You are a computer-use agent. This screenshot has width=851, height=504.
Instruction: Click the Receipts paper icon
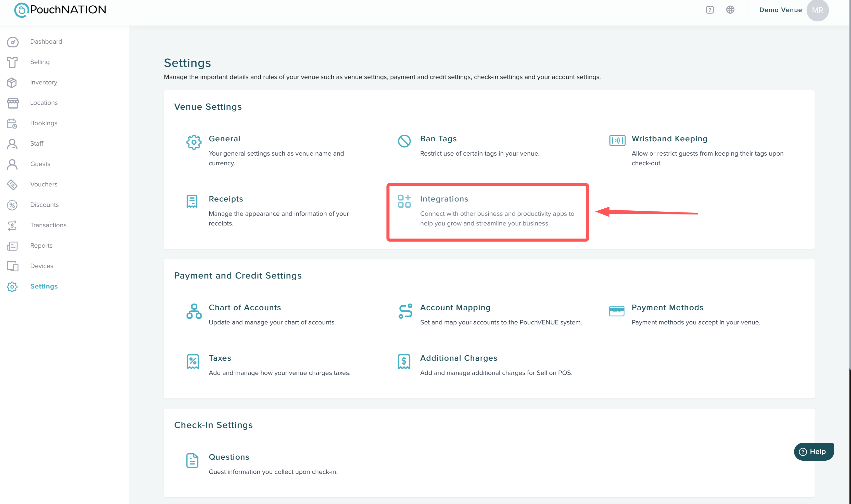pos(192,201)
